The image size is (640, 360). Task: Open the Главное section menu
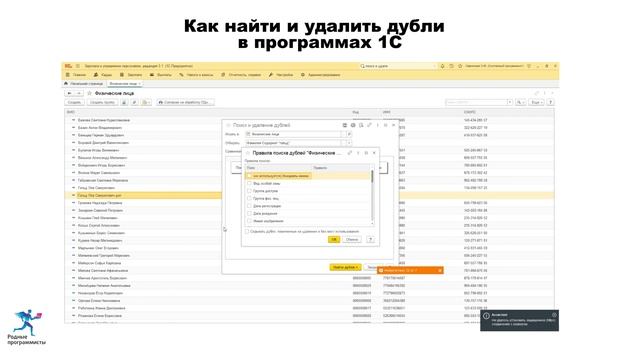(x=76, y=75)
